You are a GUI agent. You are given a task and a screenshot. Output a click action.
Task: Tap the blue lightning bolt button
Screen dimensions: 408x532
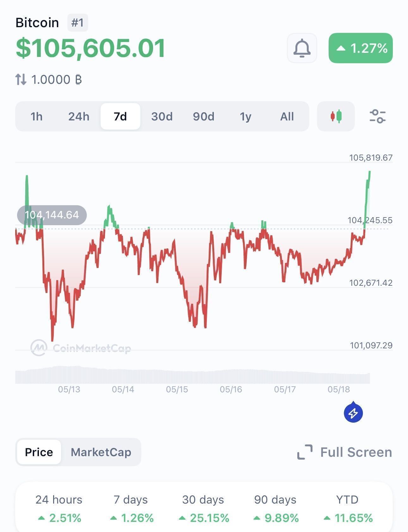[x=353, y=413]
